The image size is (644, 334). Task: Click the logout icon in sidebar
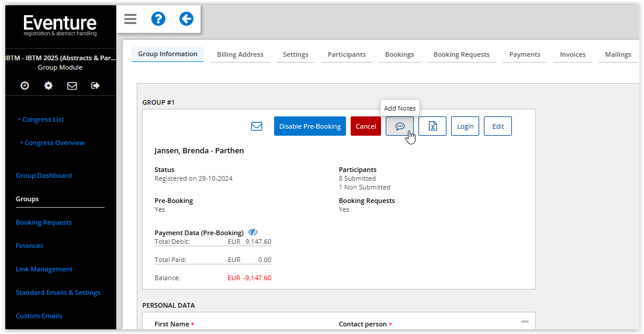[x=95, y=85]
